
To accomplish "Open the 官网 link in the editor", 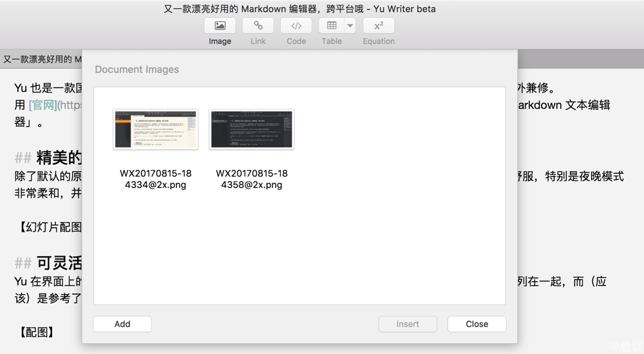I will tap(43, 105).
